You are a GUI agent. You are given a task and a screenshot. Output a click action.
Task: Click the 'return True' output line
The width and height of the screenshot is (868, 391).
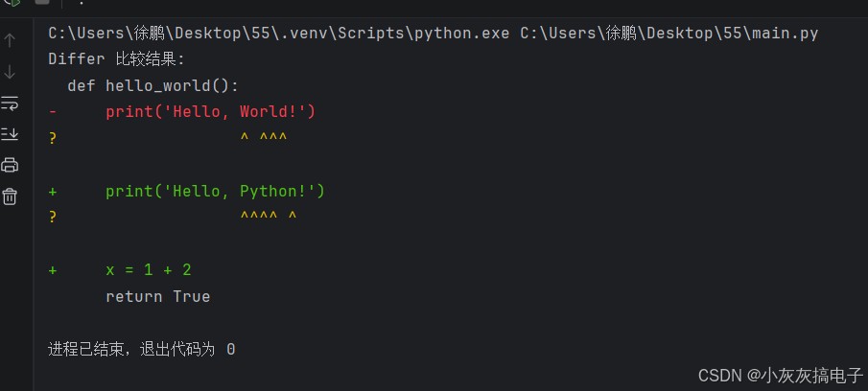pos(157,296)
